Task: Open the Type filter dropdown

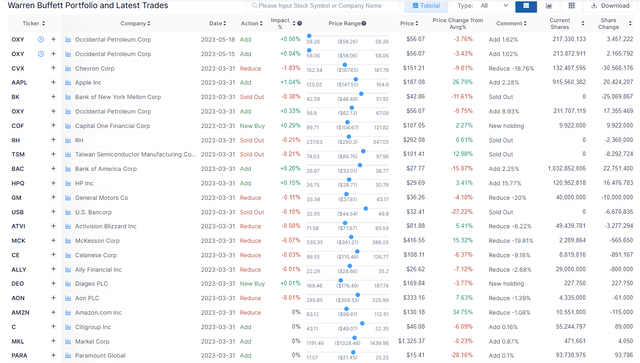Action: [x=494, y=6]
